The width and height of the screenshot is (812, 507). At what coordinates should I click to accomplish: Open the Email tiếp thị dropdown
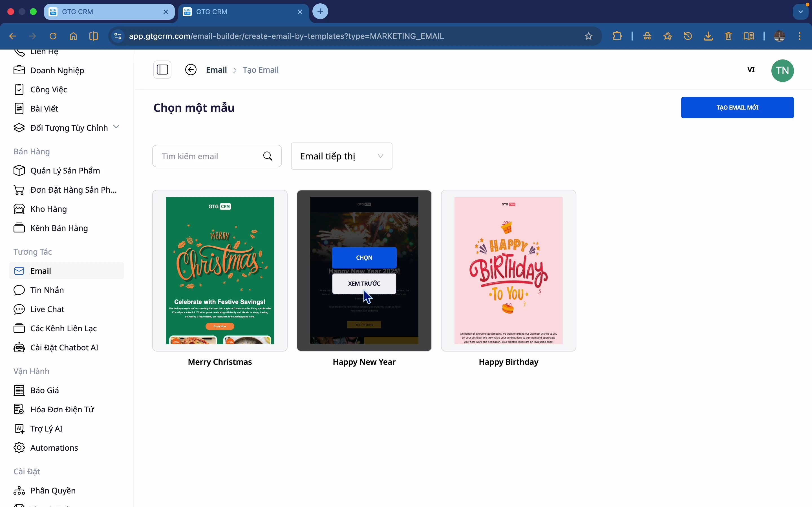(341, 156)
